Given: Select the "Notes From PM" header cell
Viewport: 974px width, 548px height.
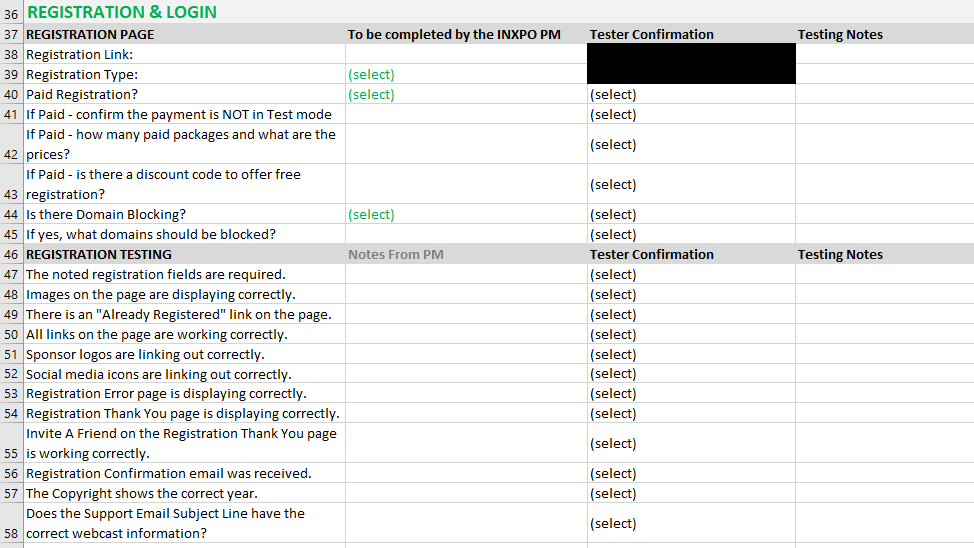Looking at the screenshot, I should point(396,255).
